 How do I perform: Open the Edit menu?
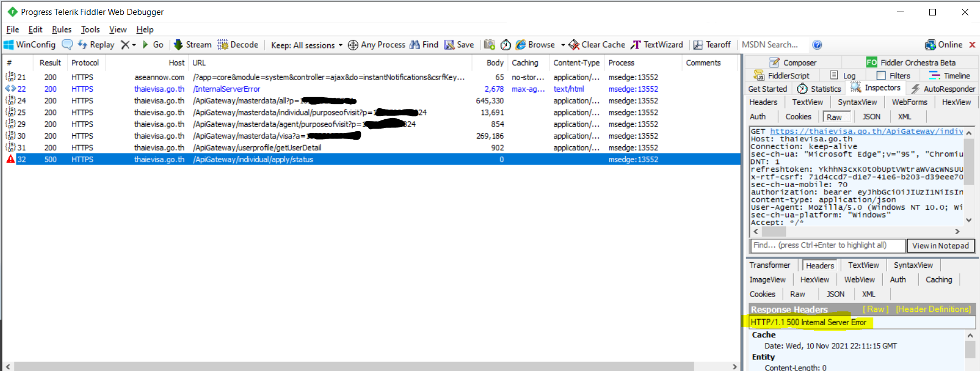pos(35,30)
